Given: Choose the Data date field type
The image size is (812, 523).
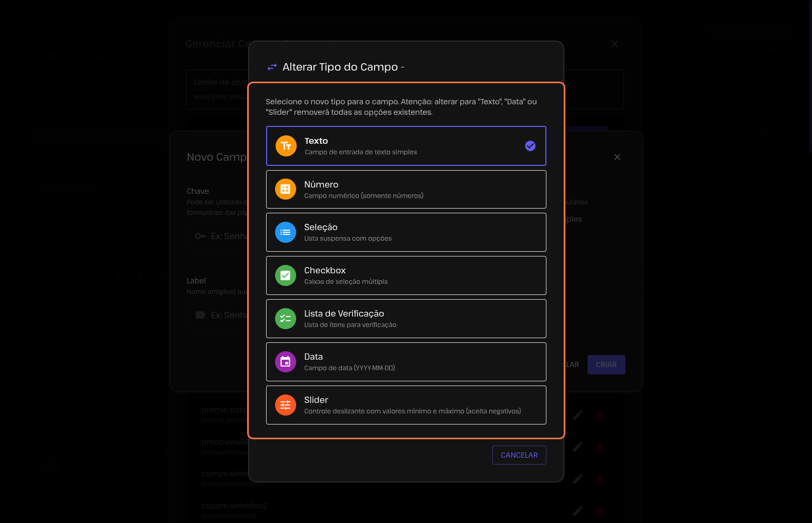Looking at the screenshot, I should pyautogui.click(x=406, y=362).
